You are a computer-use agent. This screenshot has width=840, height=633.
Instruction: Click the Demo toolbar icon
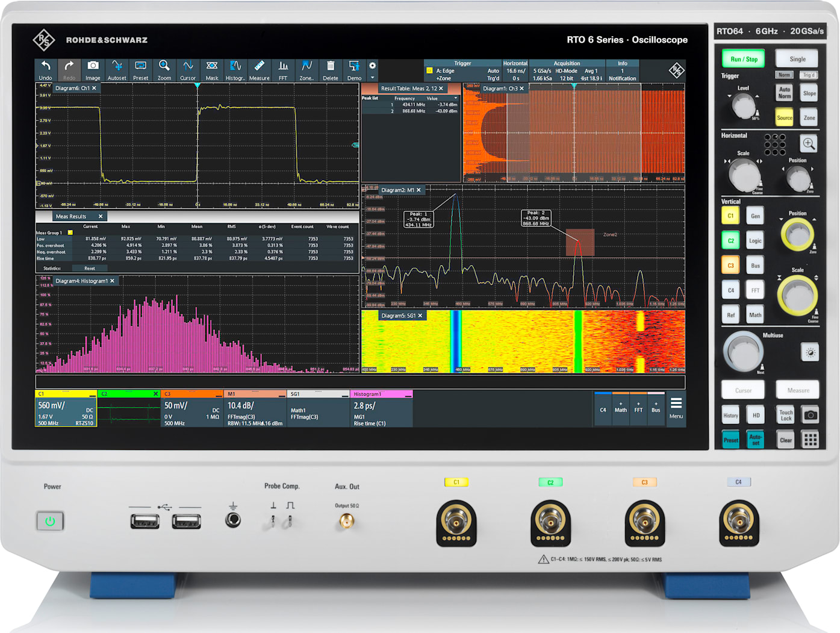point(354,69)
